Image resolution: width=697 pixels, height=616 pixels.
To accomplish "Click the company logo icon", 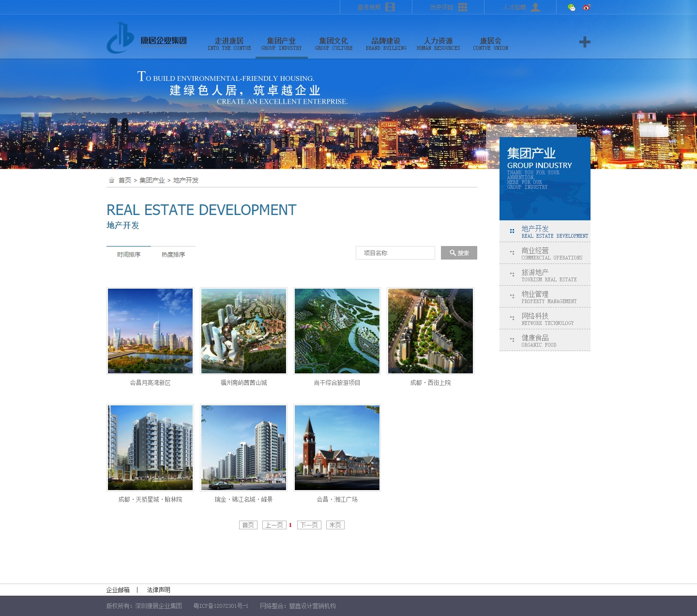I will point(120,38).
